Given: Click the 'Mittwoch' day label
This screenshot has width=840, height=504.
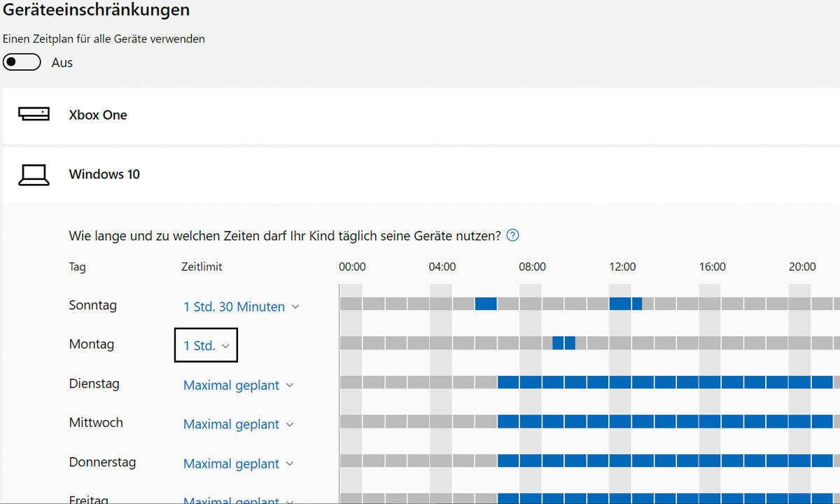Looking at the screenshot, I should (x=96, y=423).
